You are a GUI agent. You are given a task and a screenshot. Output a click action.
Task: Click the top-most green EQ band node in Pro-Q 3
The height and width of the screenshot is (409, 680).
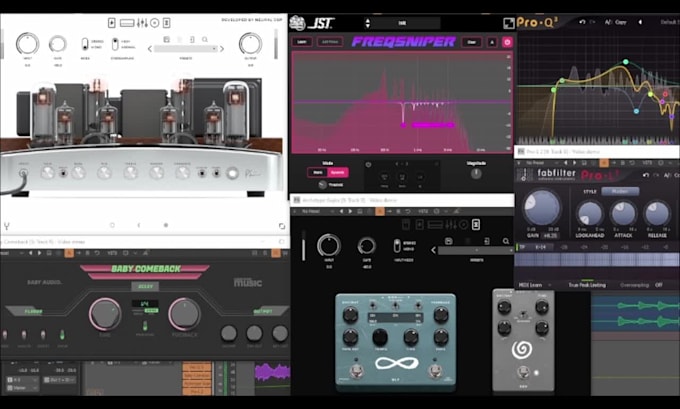tap(625, 62)
